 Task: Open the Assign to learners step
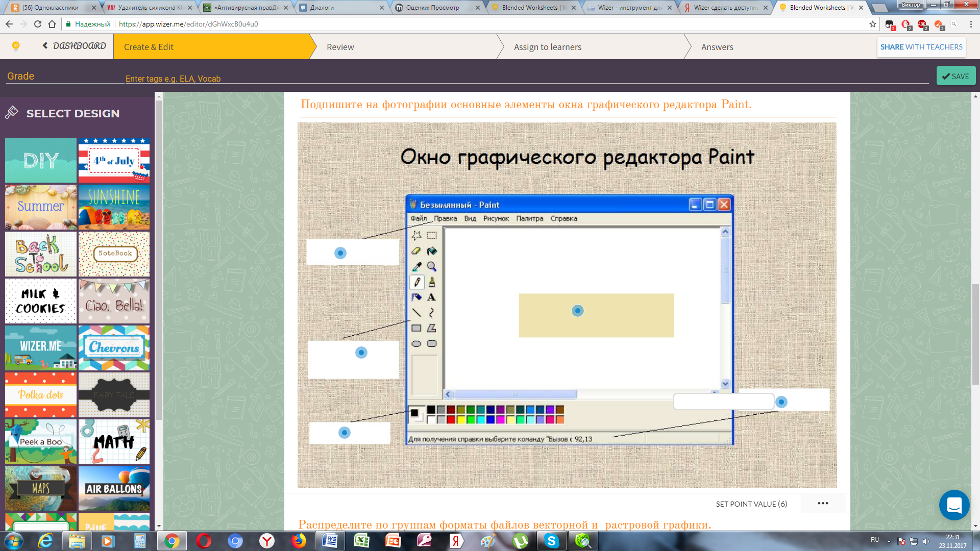(x=548, y=47)
